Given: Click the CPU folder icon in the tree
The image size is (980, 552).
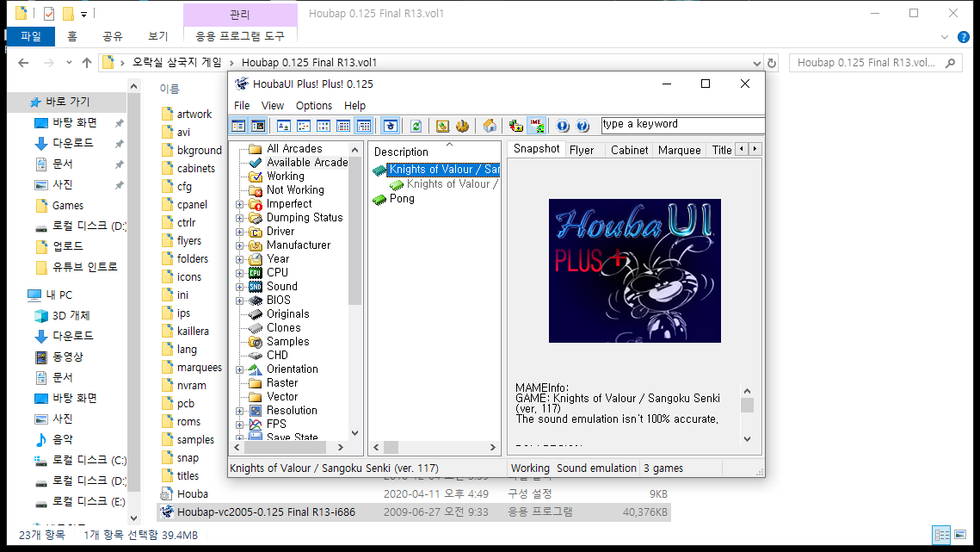Looking at the screenshot, I should pyautogui.click(x=255, y=272).
